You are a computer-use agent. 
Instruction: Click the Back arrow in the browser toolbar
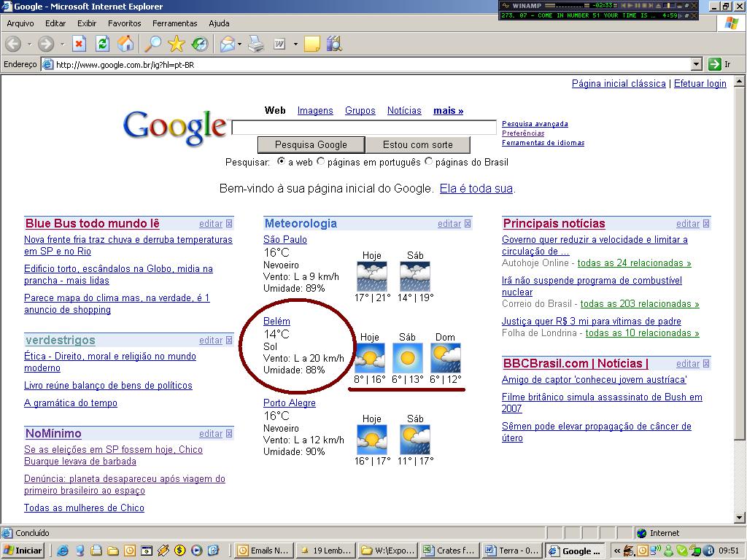point(13,44)
